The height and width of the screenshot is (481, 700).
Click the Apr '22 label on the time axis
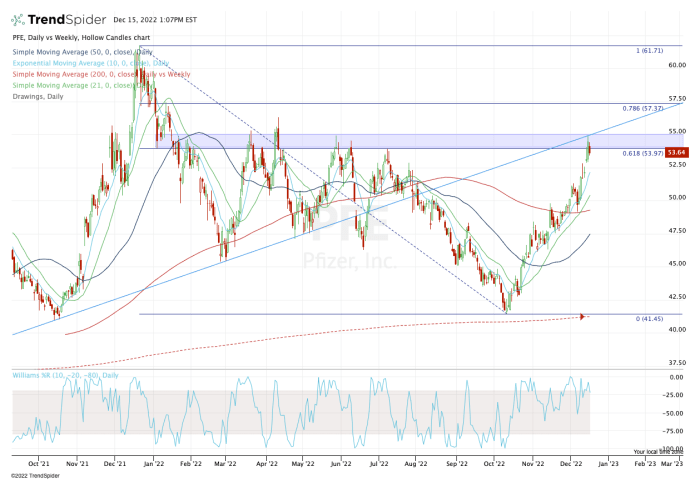point(265,464)
